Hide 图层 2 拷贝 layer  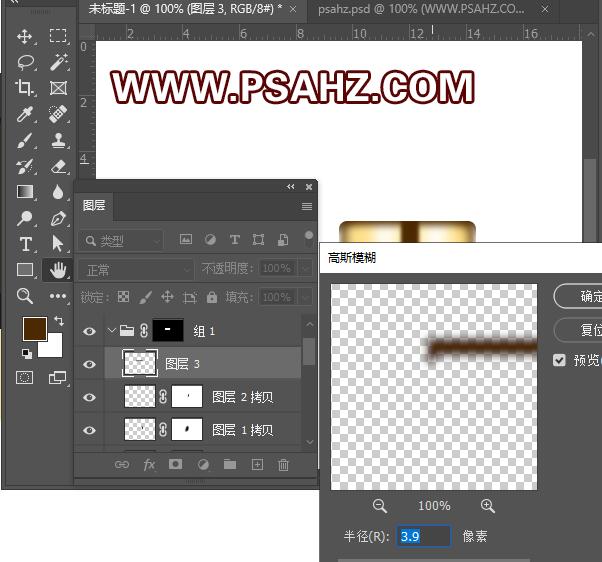[89, 397]
